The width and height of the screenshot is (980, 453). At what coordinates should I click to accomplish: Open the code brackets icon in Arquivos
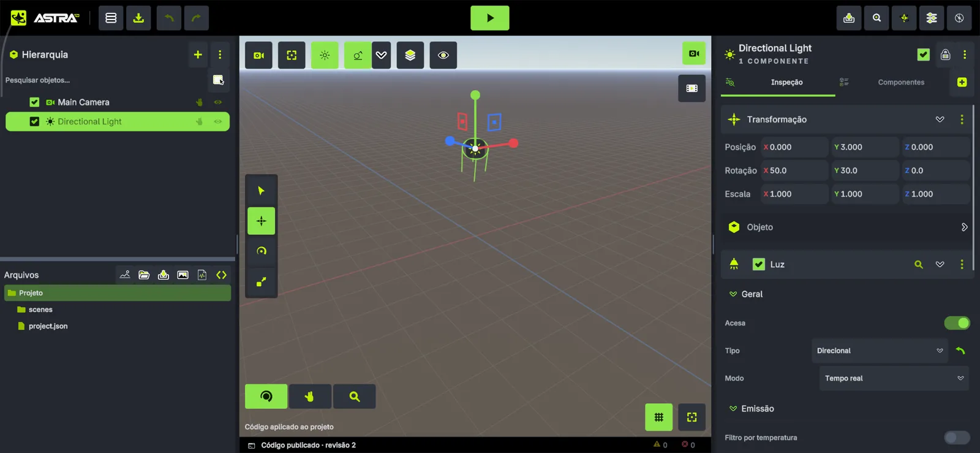222,275
